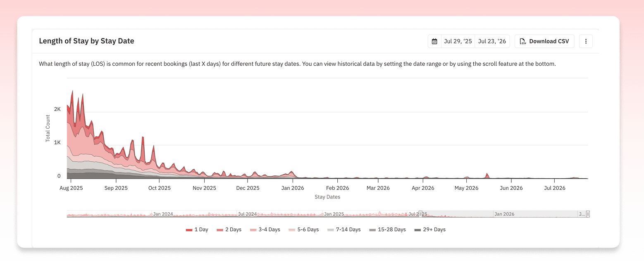Open the three-dot more options menu
Screen dimensions: 644x268
pos(586,41)
